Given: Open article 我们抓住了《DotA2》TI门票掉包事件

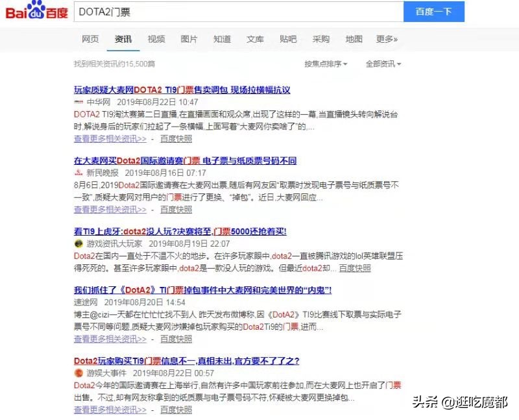Looking at the screenshot, I should point(202,290).
